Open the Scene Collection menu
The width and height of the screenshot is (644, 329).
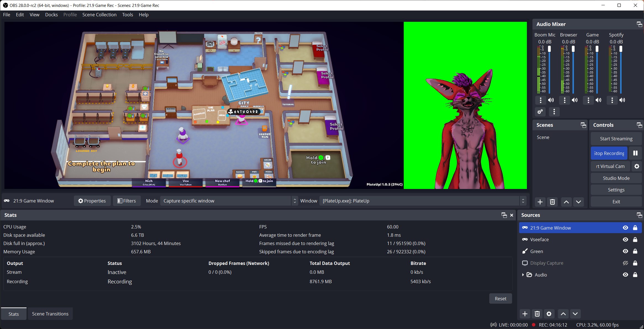tap(99, 15)
